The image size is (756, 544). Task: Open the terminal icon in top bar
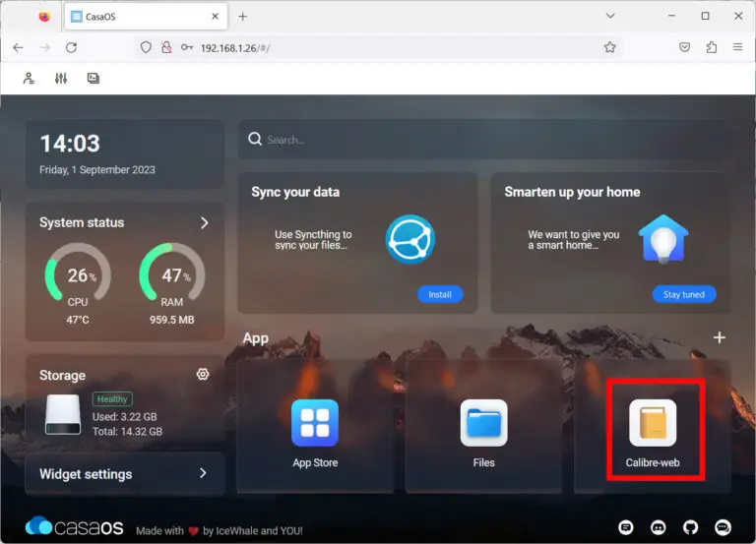94,79
